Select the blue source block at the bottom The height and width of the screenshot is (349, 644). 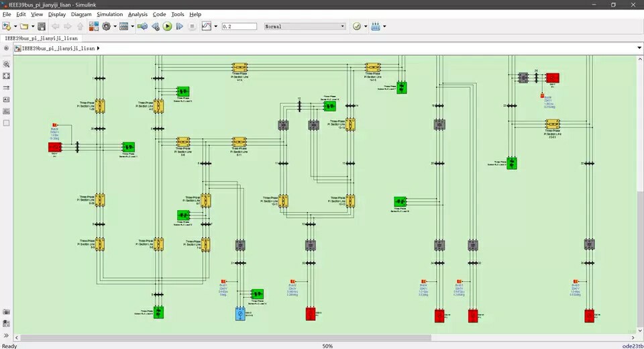(240, 313)
